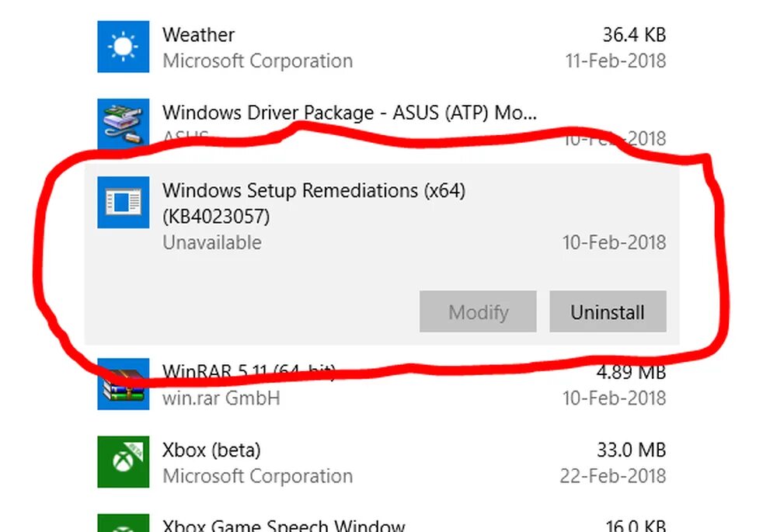Click the 36.4 KB size for Weather
777x532 pixels.
[634, 35]
